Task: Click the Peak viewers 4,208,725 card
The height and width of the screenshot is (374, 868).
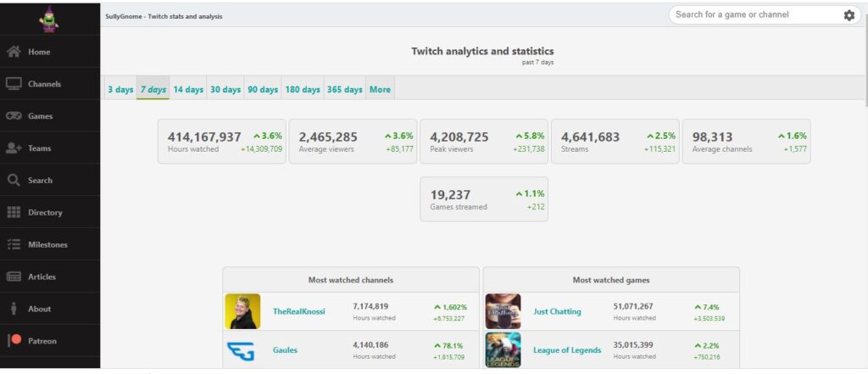Action: [484, 142]
